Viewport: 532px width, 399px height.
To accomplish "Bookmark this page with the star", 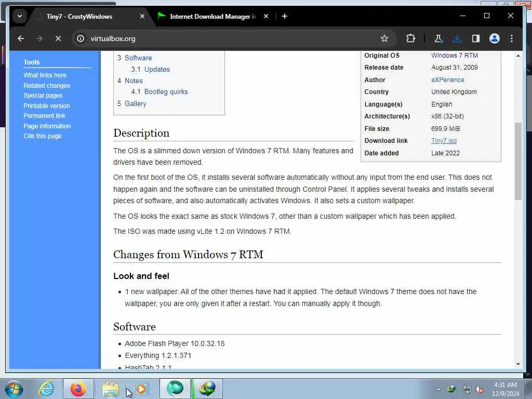I will (384, 38).
